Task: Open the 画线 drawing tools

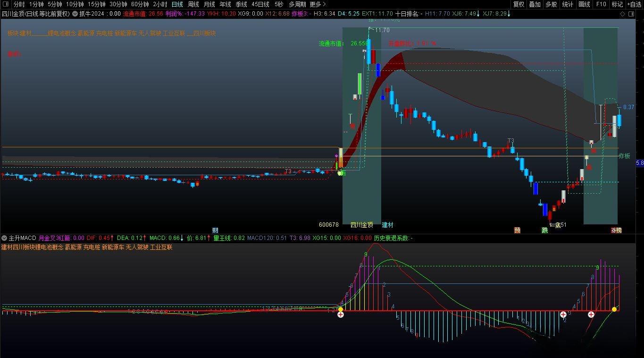Action: tap(584, 4)
